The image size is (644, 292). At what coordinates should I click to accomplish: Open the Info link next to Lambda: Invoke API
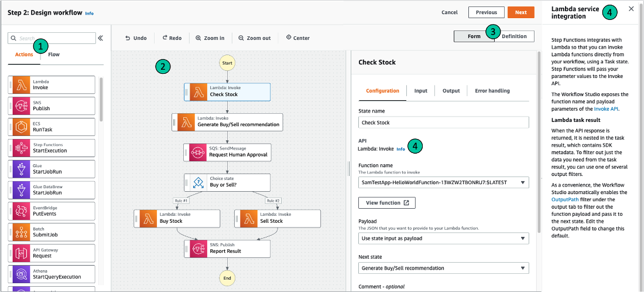pyautogui.click(x=401, y=149)
